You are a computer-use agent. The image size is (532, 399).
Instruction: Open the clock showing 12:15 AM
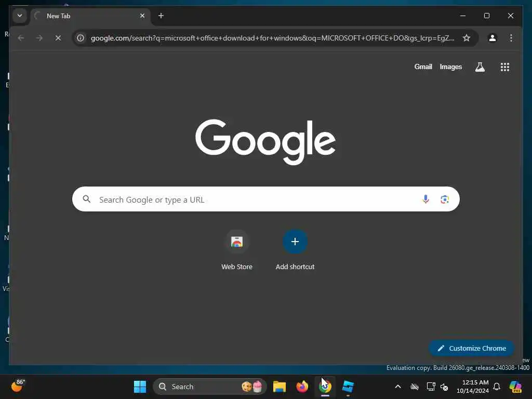pyautogui.click(x=472, y=387)
